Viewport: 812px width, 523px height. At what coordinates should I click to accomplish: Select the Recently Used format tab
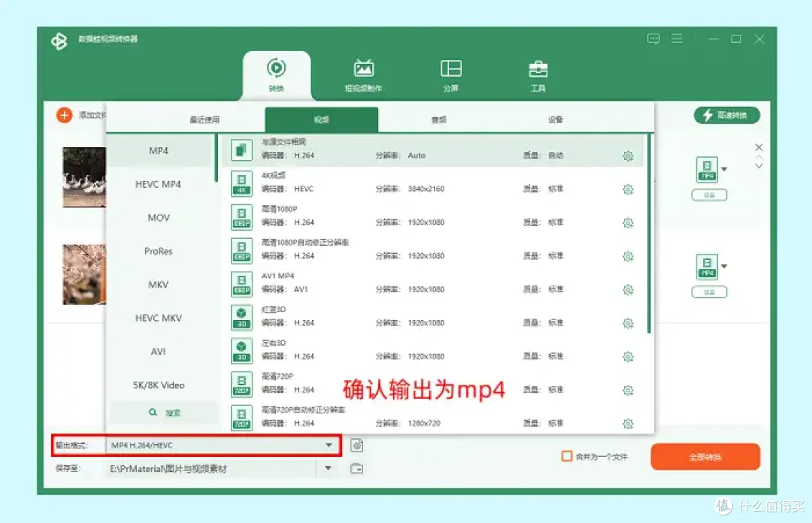coord(205,119)
